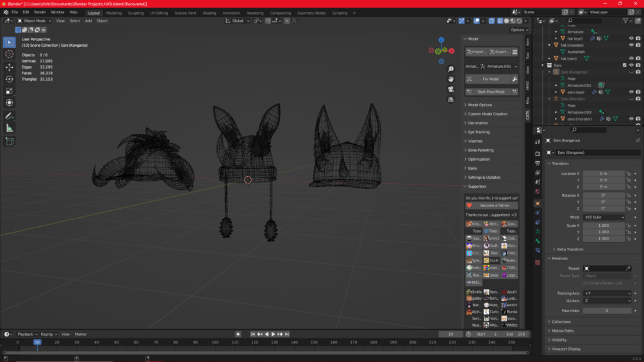Screen dimensions: 644x362
Task: Expand the Model Options panel
Action: tap(479, 105)
